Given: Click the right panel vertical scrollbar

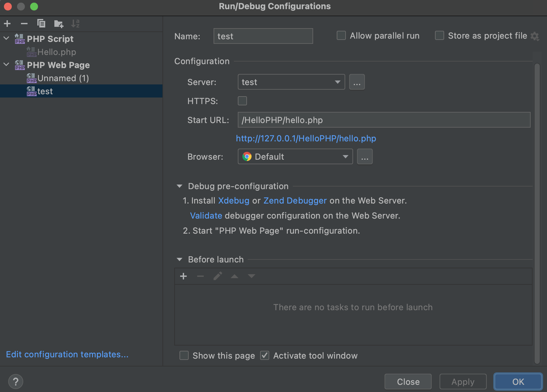Looking at the screenshot, I should [x=537, y=213].
